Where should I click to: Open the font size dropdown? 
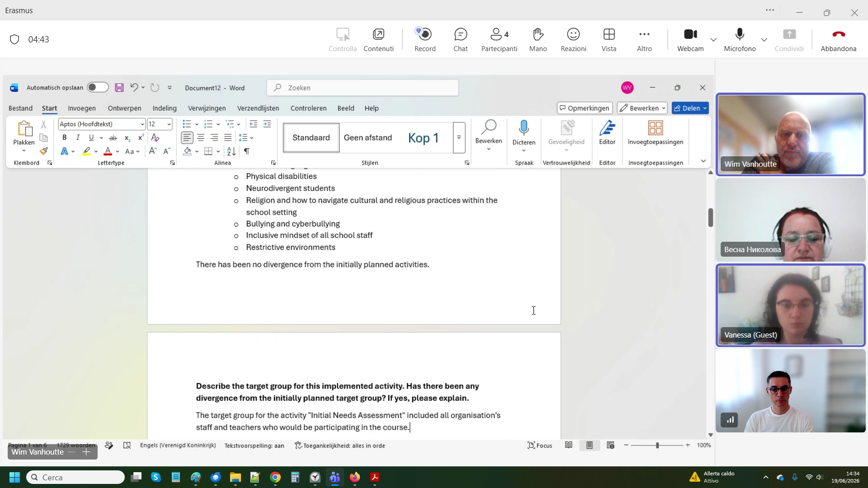169,124
